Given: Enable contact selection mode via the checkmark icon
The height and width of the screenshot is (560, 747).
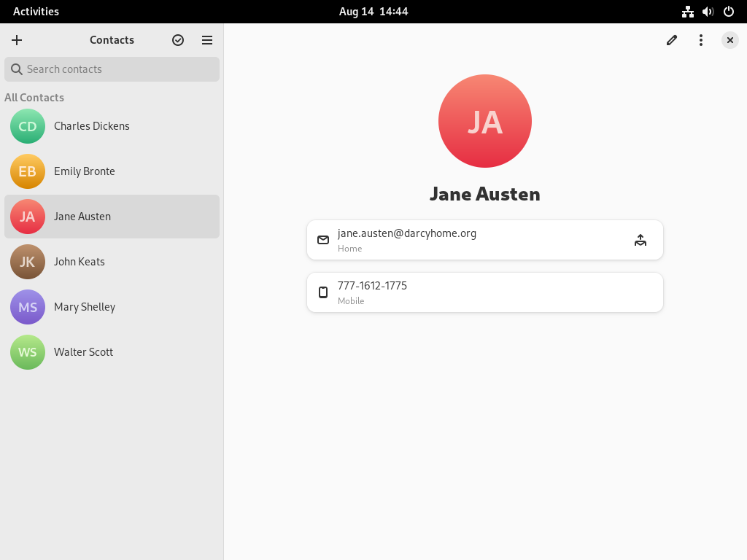Looking at the screenshot, I should 178,40.
